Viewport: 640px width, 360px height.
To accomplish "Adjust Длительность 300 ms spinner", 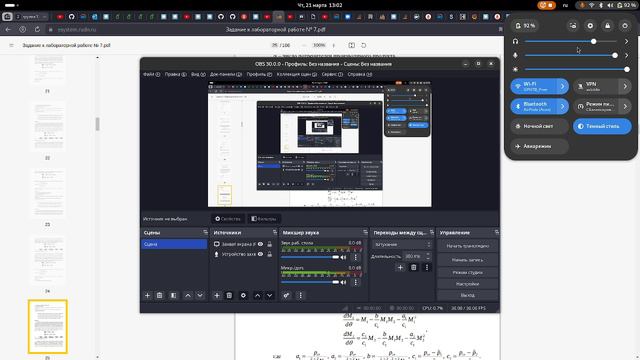I will click(417, 256).
